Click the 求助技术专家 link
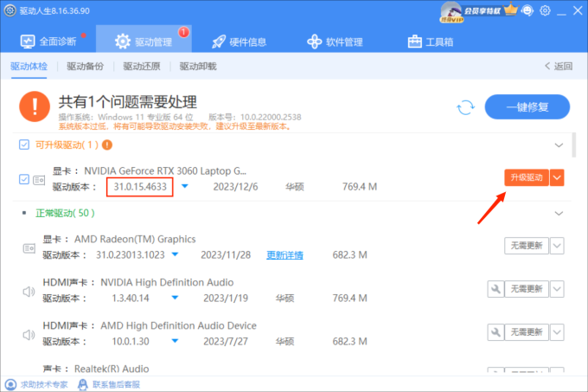The width and height of the screenshot is (588, 392). coord(36,384)
